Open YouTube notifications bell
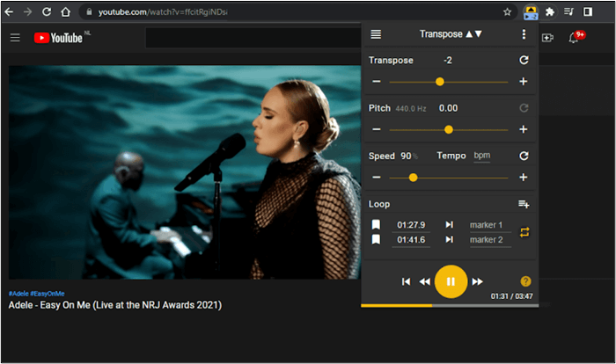Viewport: 616px width, 364px height. [574, 38]
